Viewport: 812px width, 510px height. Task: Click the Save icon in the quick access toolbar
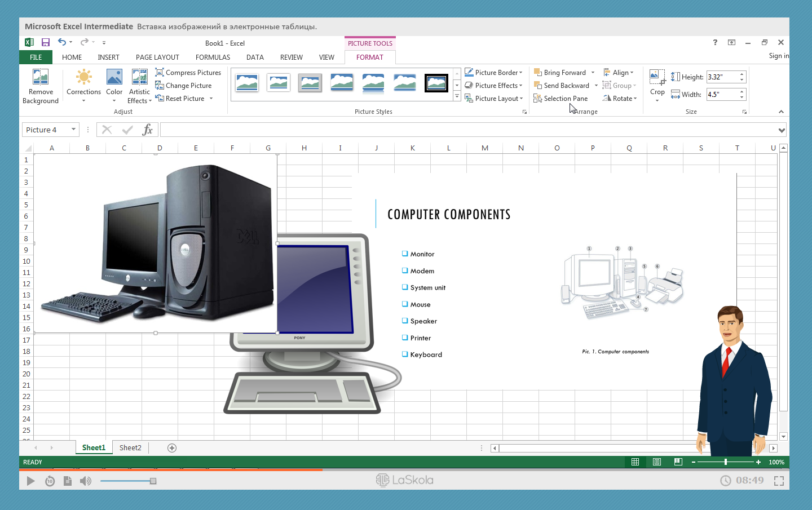click(x=46, y=42)
